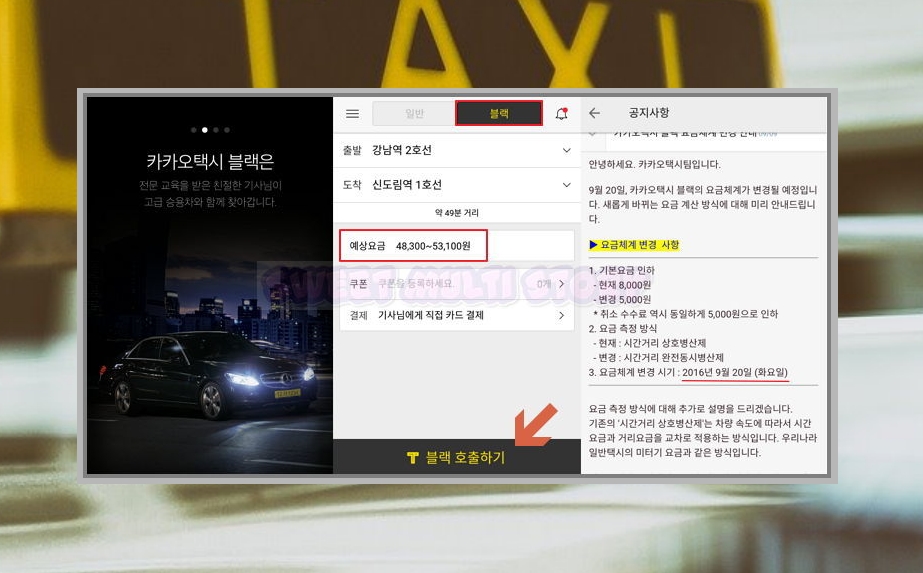Viewport: 923px width, 573px height.
Task: Click the 공지사항 header title
Action: pyautogui.click(x=649, y=113)
